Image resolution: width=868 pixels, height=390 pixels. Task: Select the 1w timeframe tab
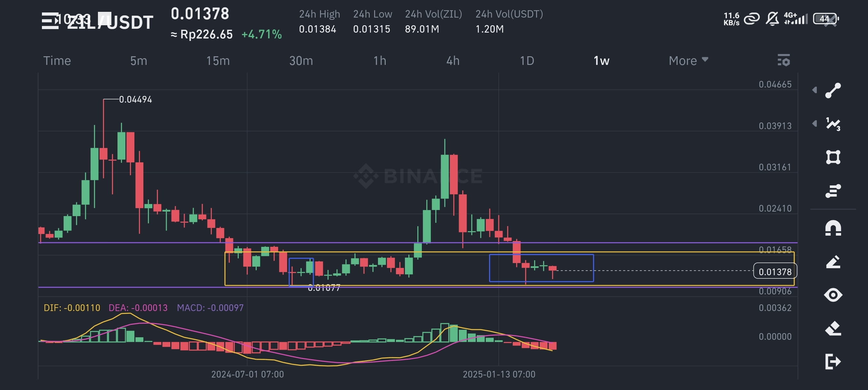point(601,60)
